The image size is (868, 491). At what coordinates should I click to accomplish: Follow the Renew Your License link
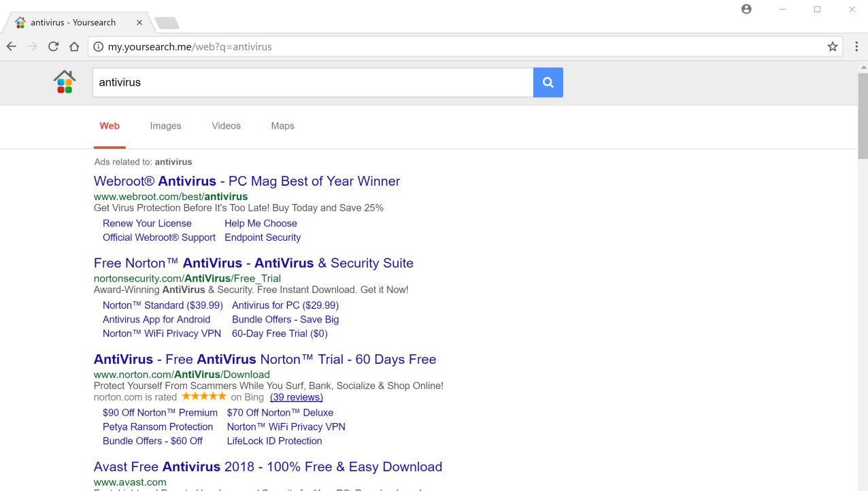[x=147, y=223]
